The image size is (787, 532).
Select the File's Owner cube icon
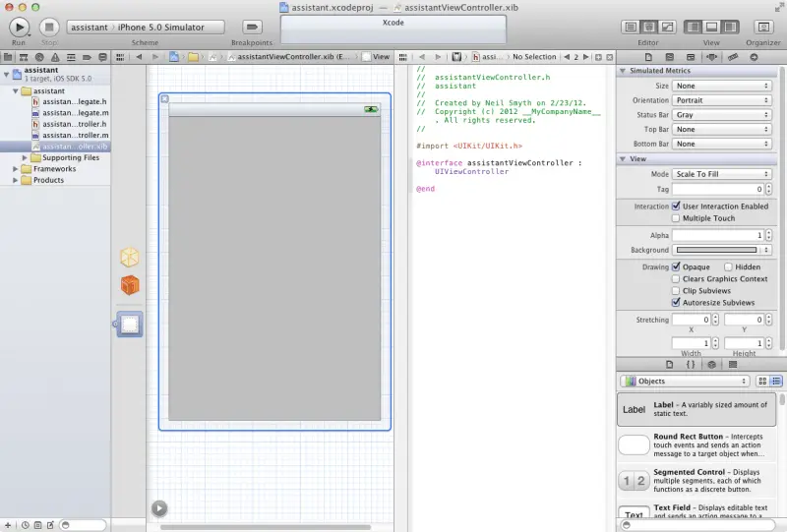130,258
